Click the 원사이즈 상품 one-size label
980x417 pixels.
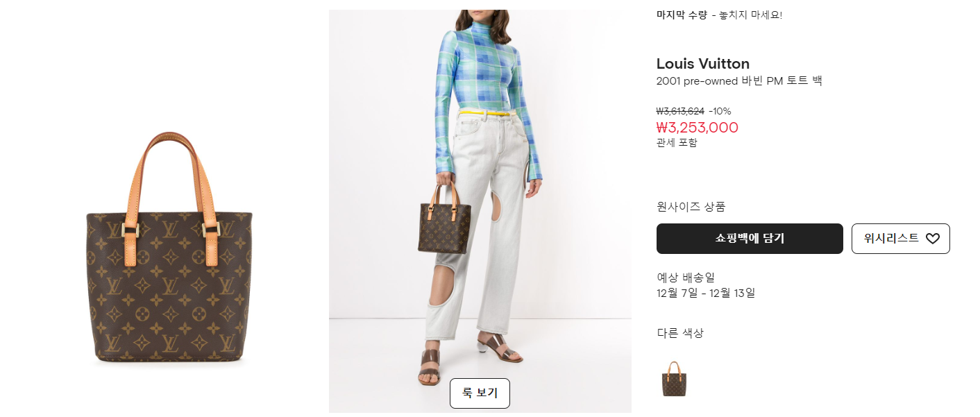pos(691,207)
